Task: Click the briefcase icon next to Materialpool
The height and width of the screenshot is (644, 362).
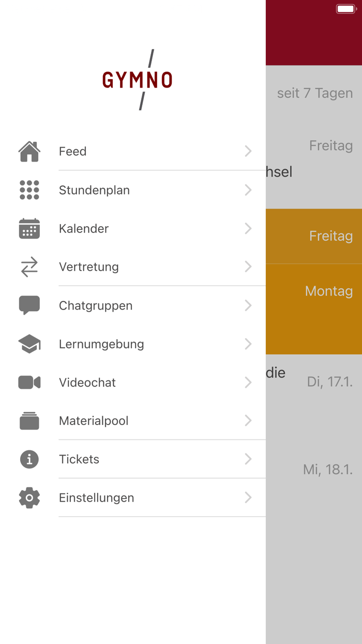Action: 29,420
